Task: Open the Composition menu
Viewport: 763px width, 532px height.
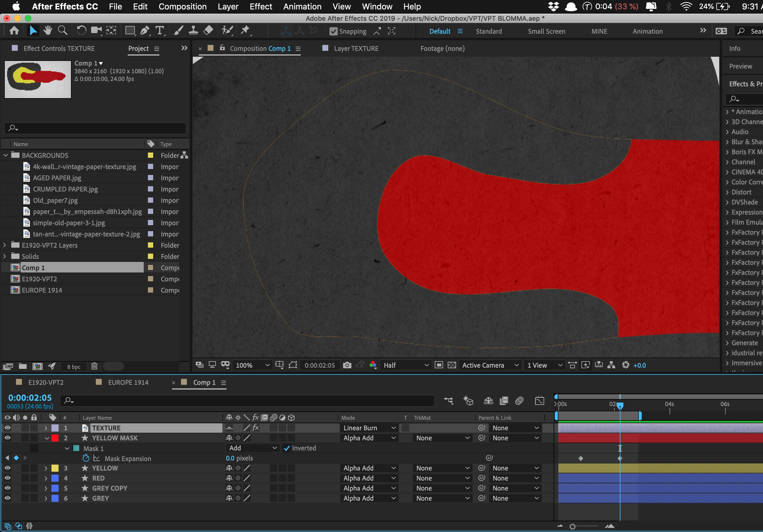Action: 182,6
